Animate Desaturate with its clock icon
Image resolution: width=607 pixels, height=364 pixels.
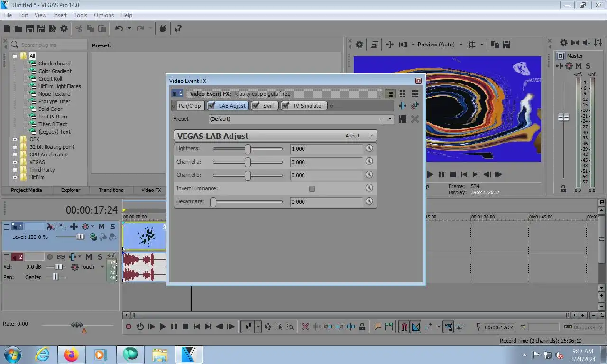tap(369, 201)
